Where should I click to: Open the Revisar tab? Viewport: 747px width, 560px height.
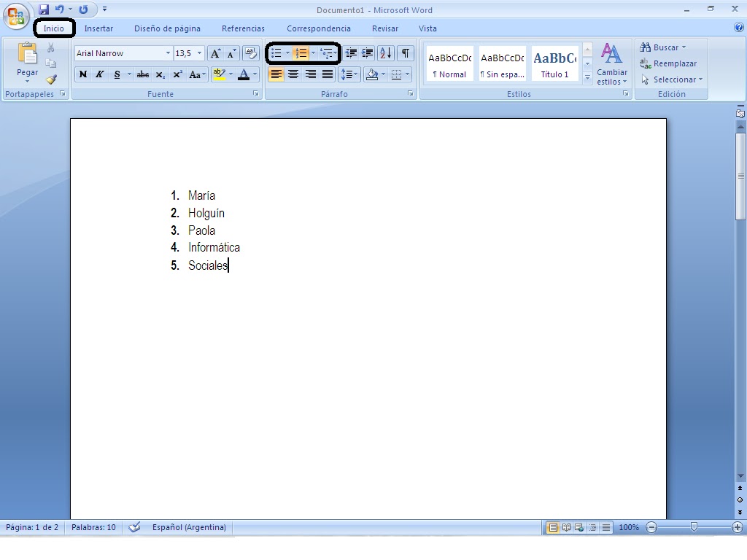(384, 28)
